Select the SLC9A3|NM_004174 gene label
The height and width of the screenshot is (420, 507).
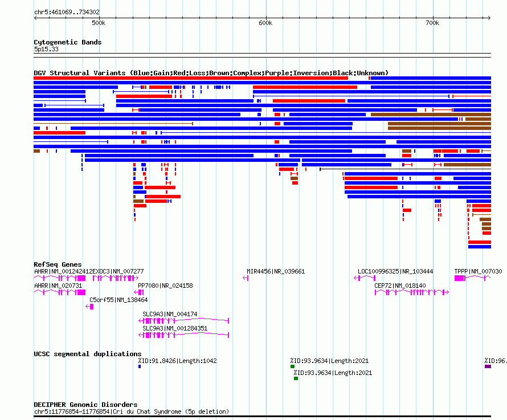click(x=170, y=314)
